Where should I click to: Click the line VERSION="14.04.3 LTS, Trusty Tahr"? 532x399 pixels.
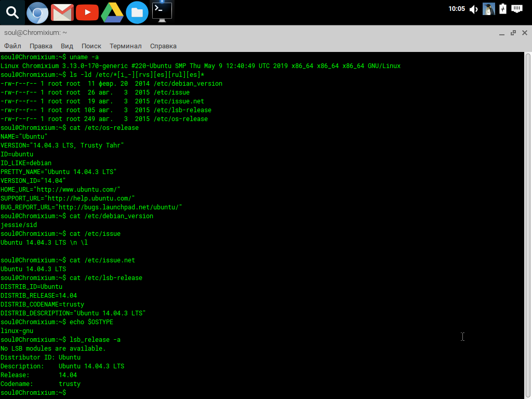tap(62, 145)
